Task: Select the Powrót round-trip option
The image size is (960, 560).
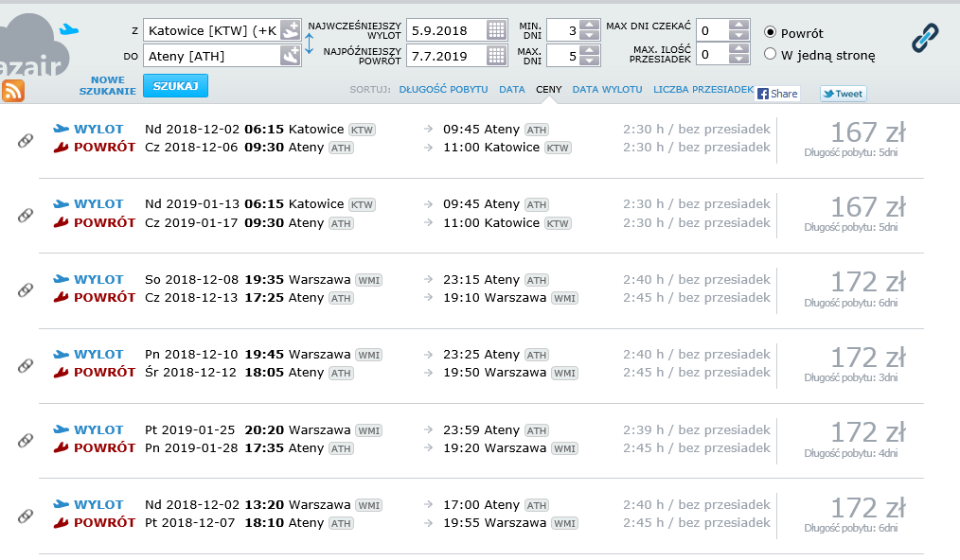Action: (x=771, y=32)
